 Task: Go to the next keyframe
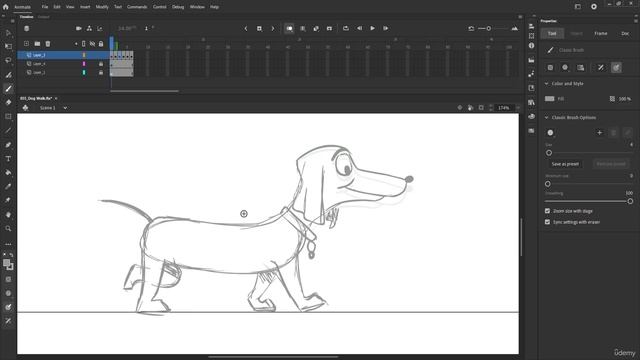tap(273, 29)
